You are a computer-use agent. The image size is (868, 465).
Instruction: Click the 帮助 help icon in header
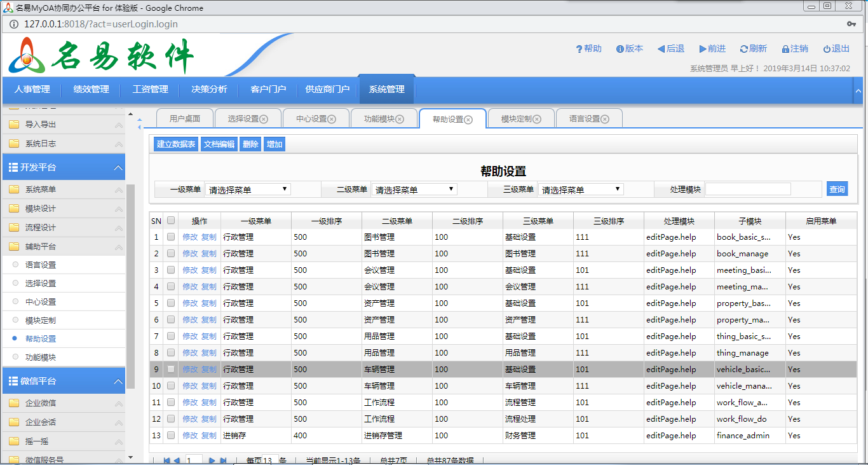tap(579, 49)
